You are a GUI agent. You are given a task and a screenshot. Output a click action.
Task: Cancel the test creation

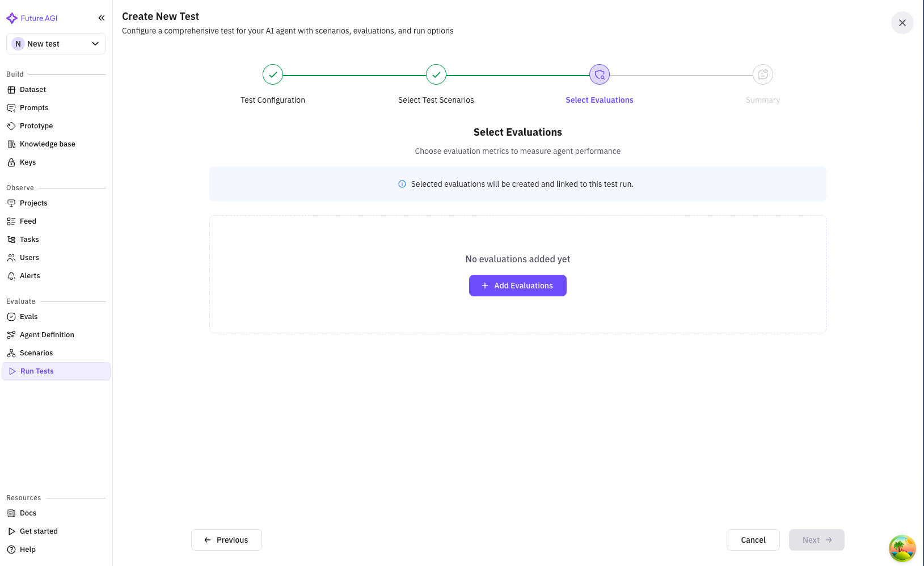pyautogui.click(x=753, y=540)
